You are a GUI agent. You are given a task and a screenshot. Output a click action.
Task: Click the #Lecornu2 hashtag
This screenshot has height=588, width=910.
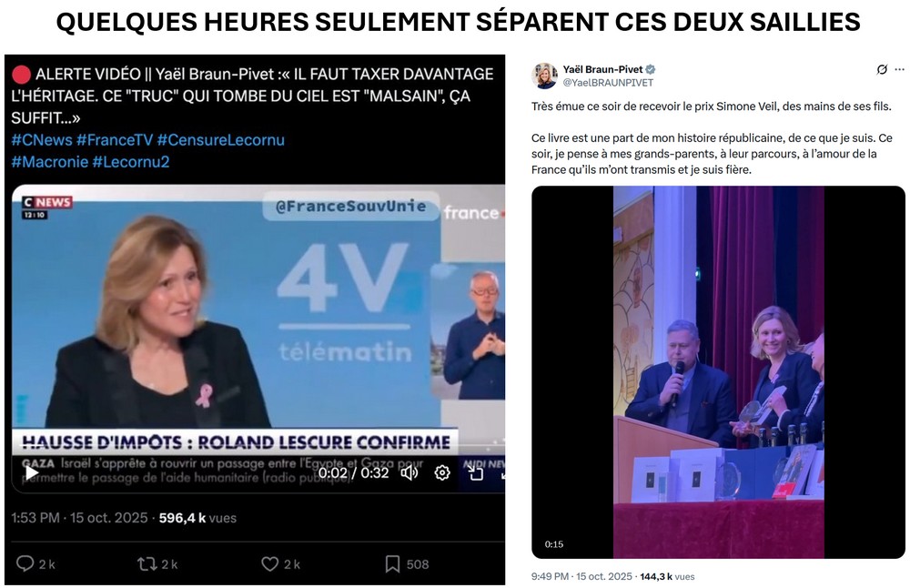130,162
